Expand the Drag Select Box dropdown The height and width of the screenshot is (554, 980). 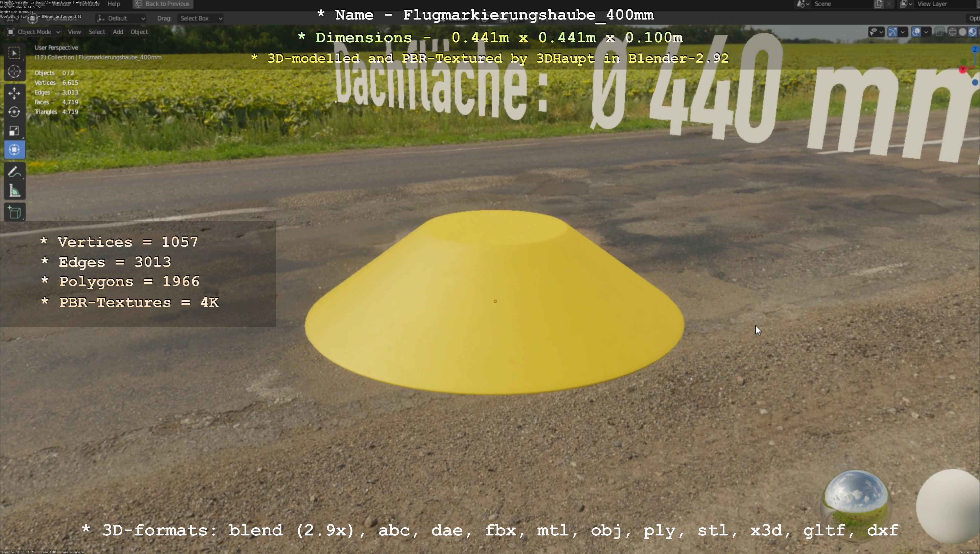click(x=200, y=18)
